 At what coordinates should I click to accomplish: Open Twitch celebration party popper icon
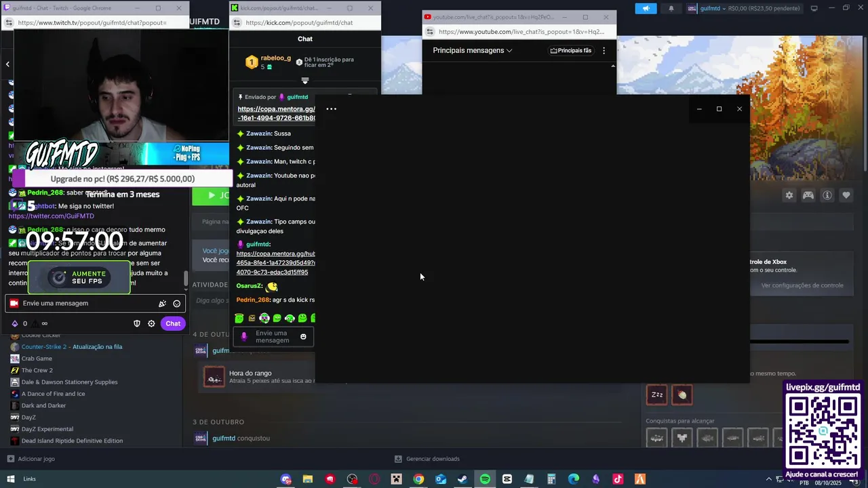[x=162, y=304]
